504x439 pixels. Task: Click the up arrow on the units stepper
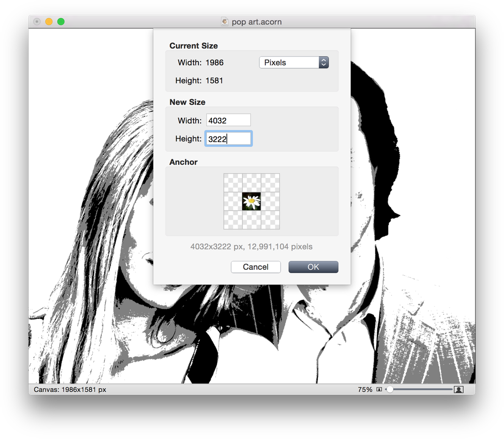tap(324, 60)
